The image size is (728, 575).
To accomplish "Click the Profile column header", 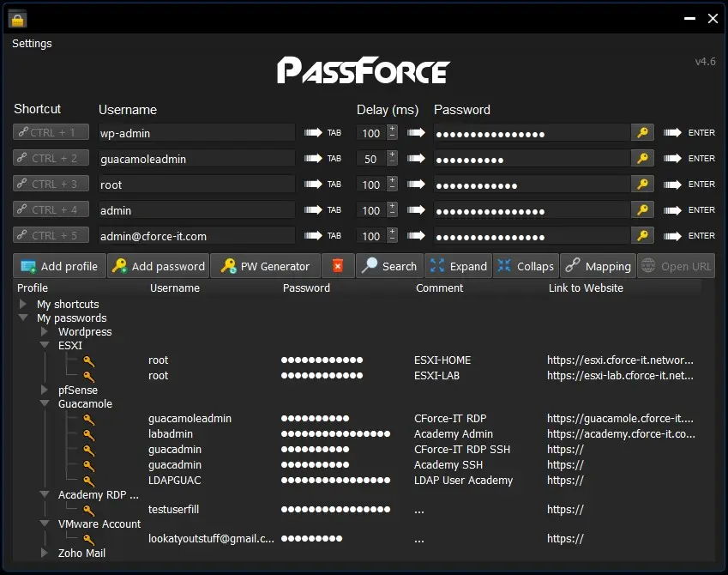I will [32, 287].
